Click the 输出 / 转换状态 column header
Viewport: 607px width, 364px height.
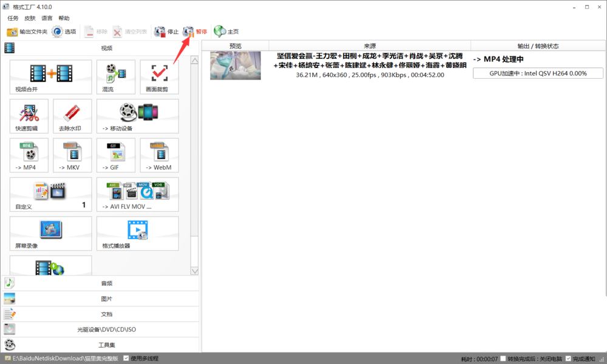click(538, 45)
